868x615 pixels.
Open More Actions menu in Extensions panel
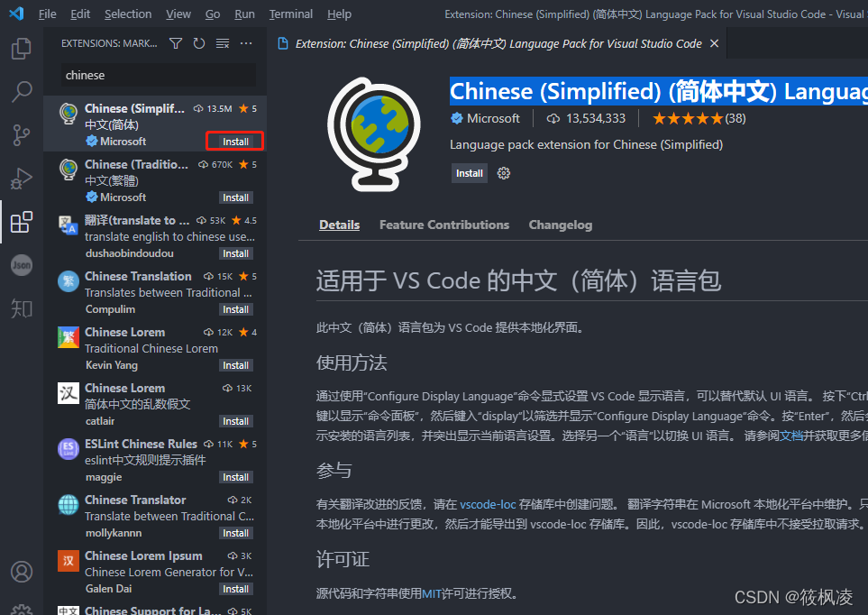pyautogui.click(x=246, y=42)
